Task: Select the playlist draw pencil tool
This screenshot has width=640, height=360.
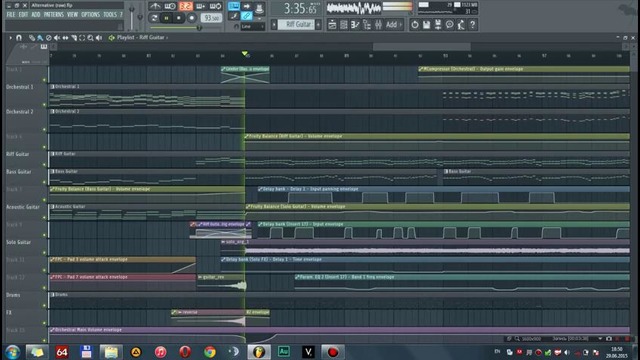Action: click(x=31, y=38)
